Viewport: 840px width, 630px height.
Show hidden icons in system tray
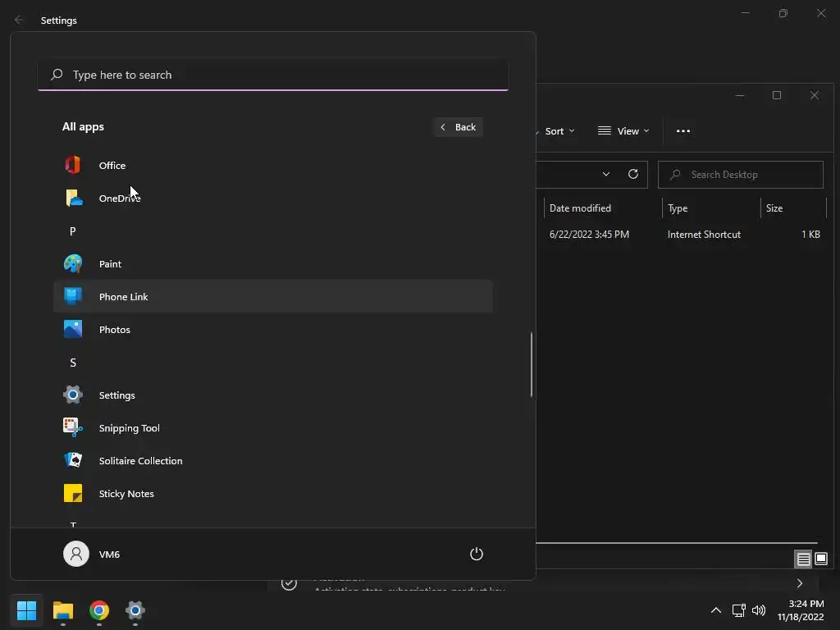tap(715, 610)
